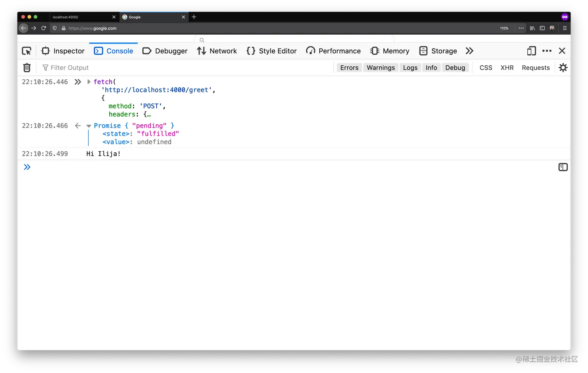Toggle the XHR filter
This screenshot has height=373, width=588.
[507, 68]
